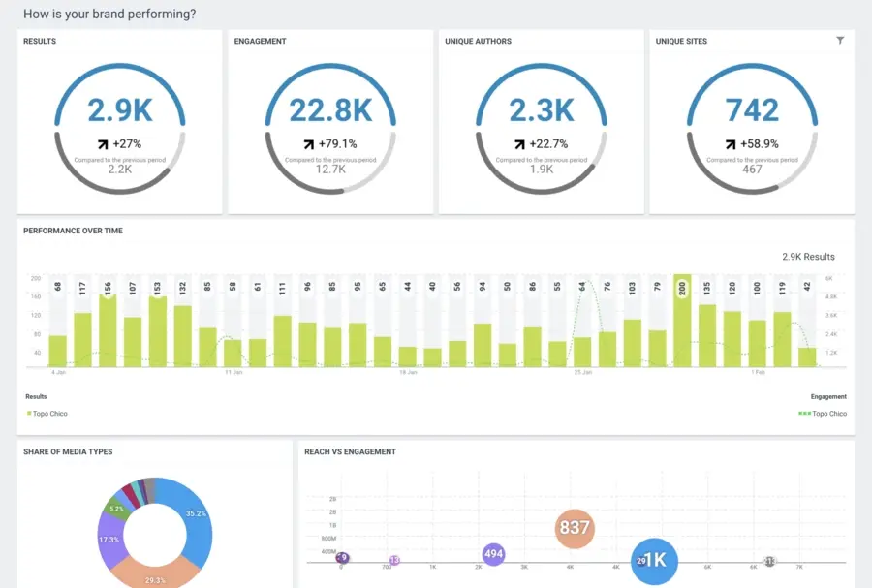Click the orange 837 bubble

pyautogui.click(x=574, y=528)
